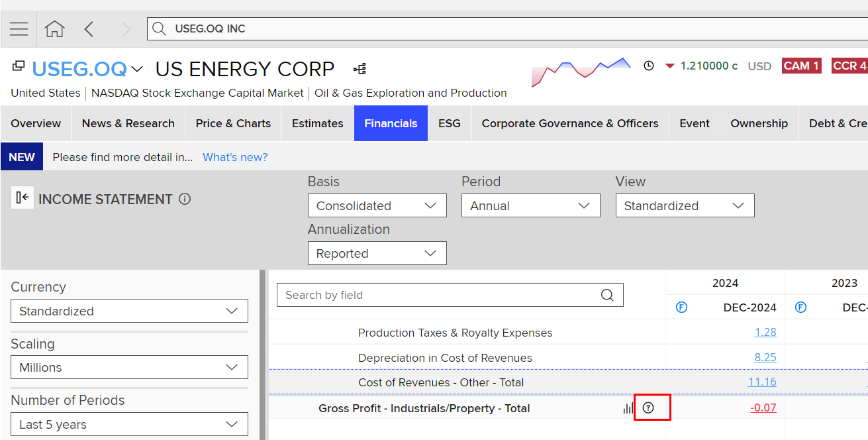The width and height of the screenshot is (868, 440).
Task: Click 'Oil & Gas Exploration and Production' industry text
Action: [x=410, y=93]
